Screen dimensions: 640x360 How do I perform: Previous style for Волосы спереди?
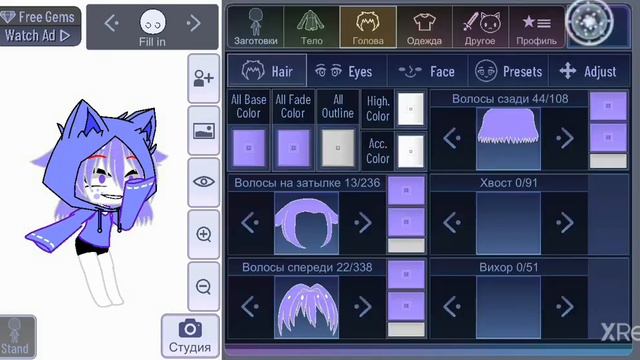click(250, 307)
